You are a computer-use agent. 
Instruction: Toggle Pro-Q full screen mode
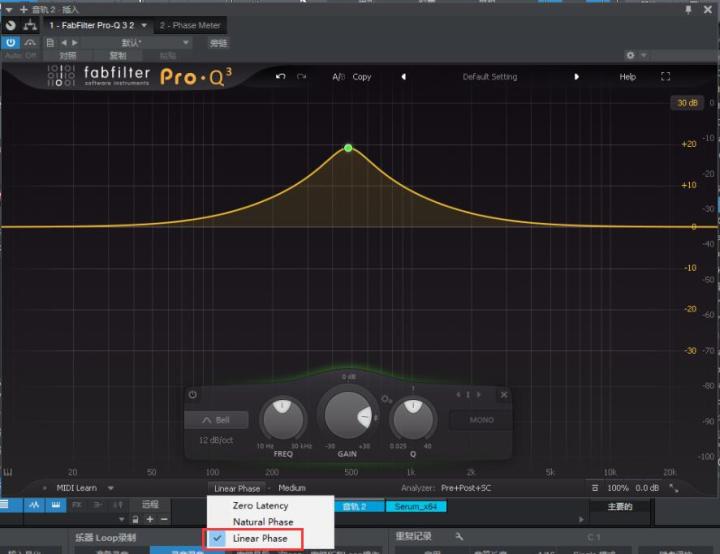665,77
